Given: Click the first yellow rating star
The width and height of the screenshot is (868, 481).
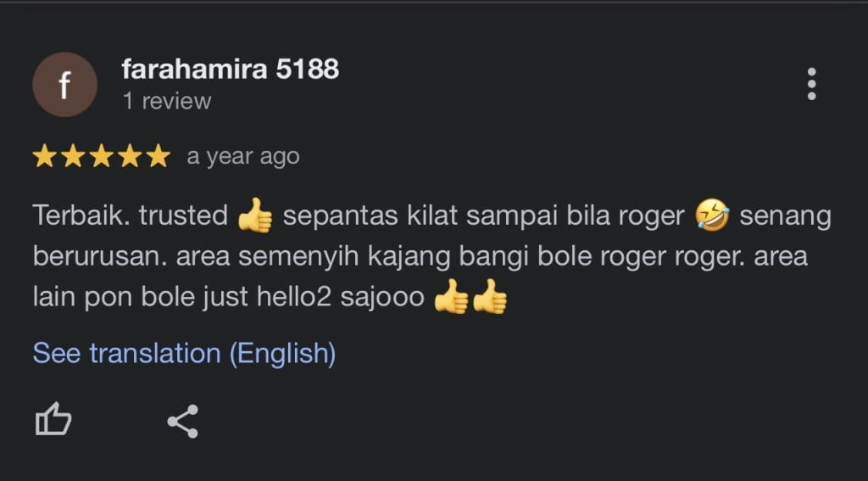Looking at the screenshot, I should (44, 157).
